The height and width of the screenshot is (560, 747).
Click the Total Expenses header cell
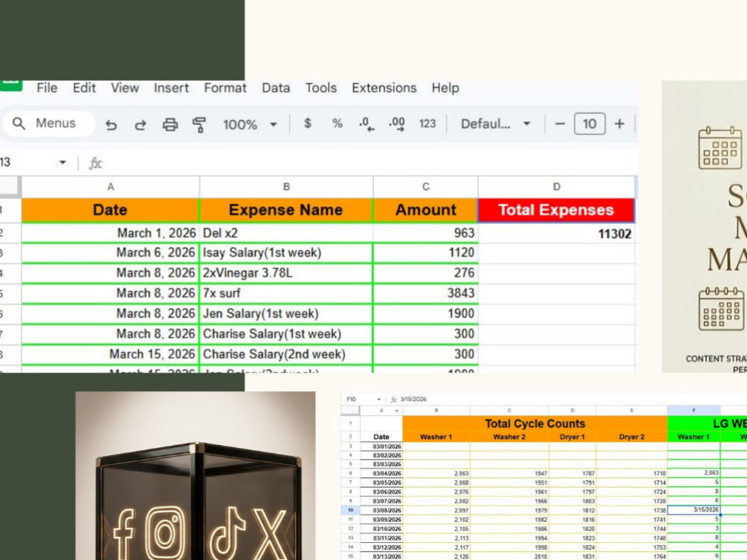(x=556, y=210)
